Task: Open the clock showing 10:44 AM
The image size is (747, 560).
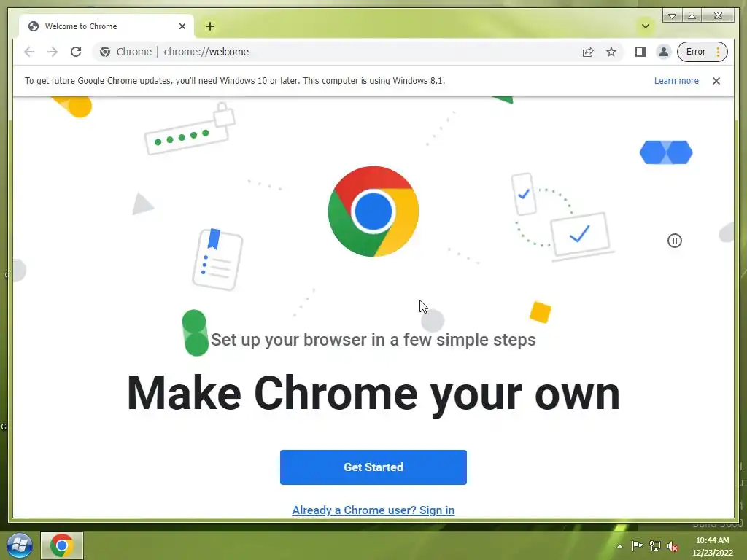Action: tap(712, 546)
